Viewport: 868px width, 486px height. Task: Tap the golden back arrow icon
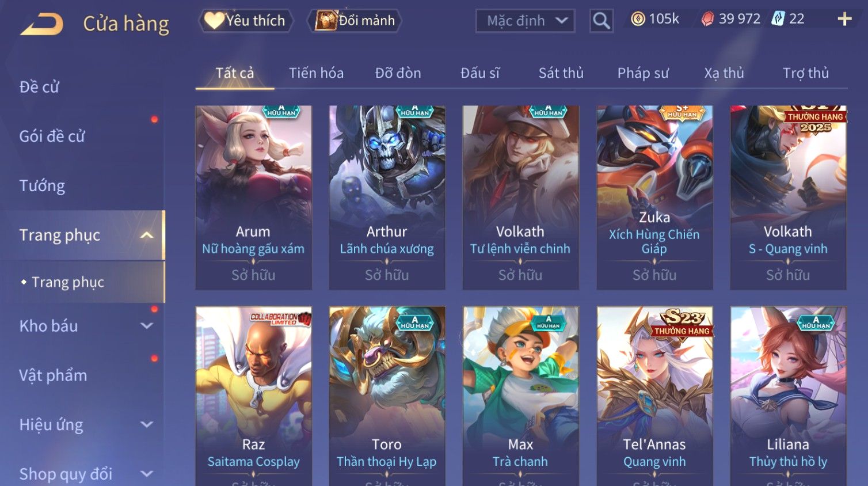point(41,24)
